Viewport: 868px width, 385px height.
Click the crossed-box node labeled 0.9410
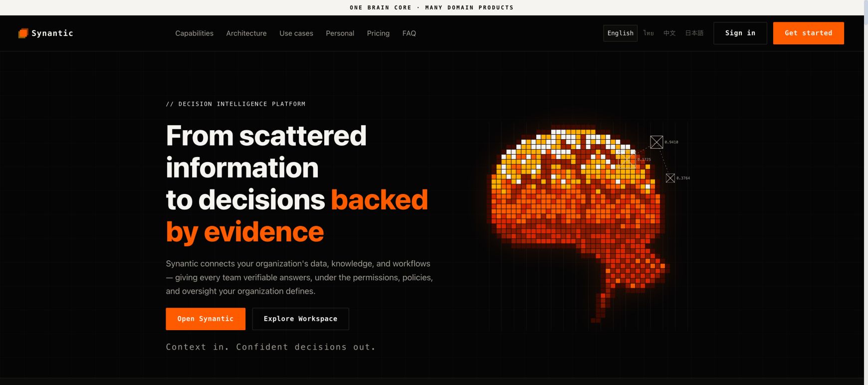(x=656, y=142)
